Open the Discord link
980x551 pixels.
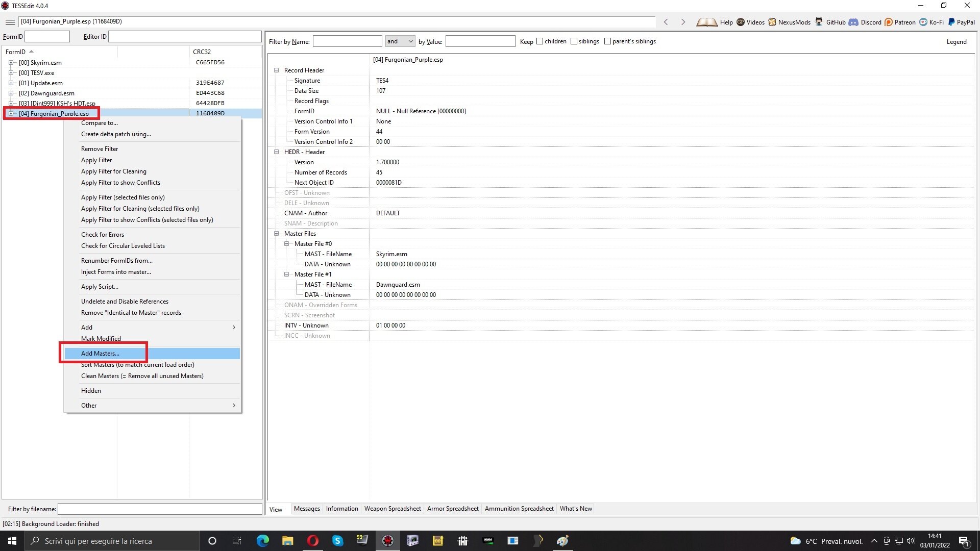[x=865, y=22]
